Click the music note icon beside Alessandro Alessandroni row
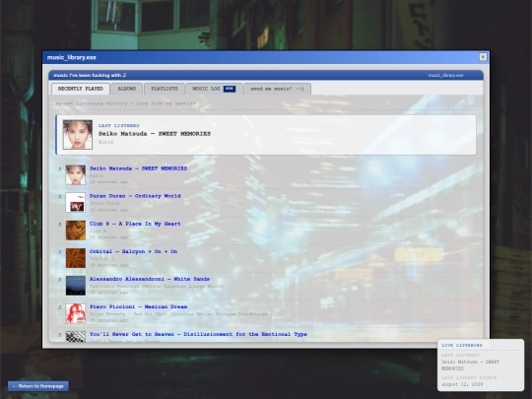The image size is (532, 399). (60, 280)
